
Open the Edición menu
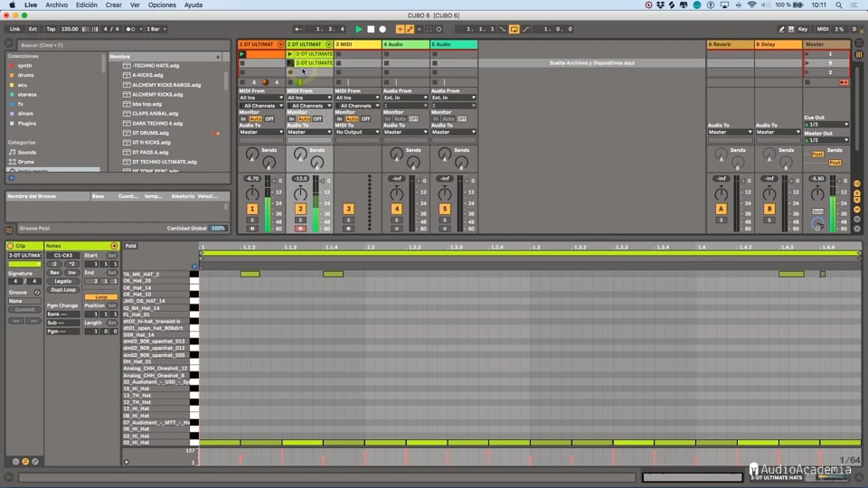click(x=87, y=5)
